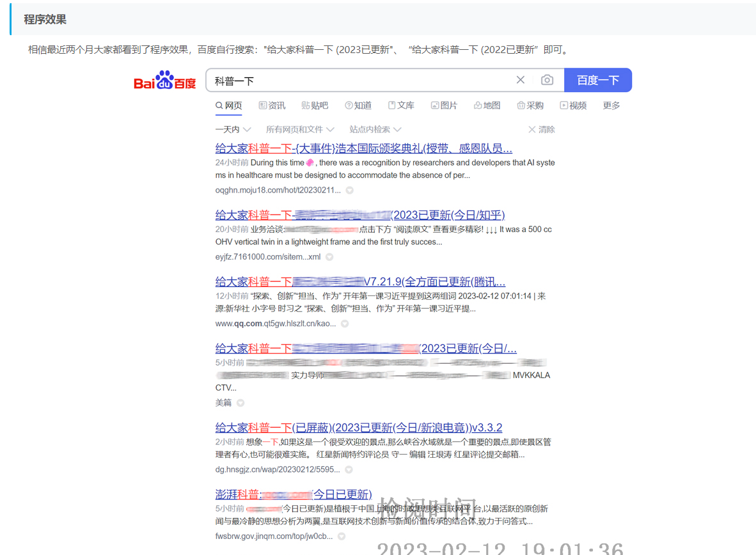This screenshot has width=756, height=555.
Task: Click the www.qq.com.qt5gw.hlszlt.cn URL
Action: 275,323
